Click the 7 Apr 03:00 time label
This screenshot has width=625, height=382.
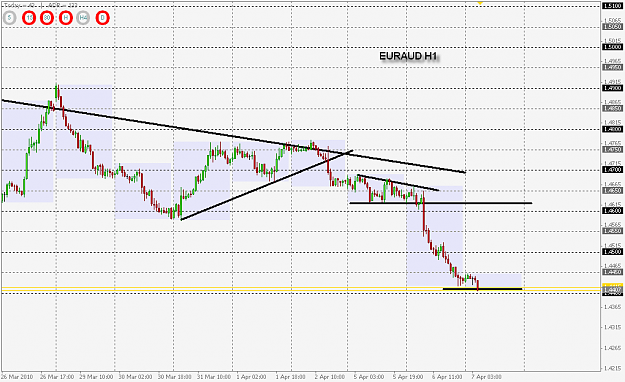point(486,377)
